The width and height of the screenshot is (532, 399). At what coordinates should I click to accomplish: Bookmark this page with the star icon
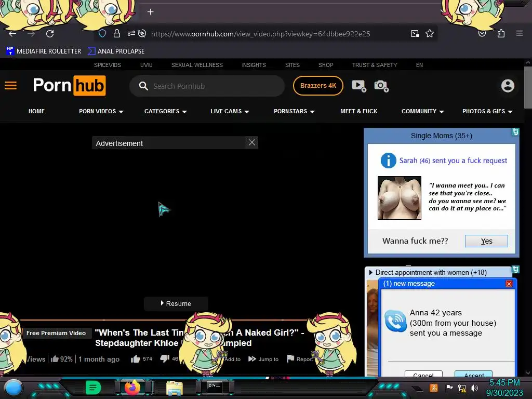coord(430,33)
